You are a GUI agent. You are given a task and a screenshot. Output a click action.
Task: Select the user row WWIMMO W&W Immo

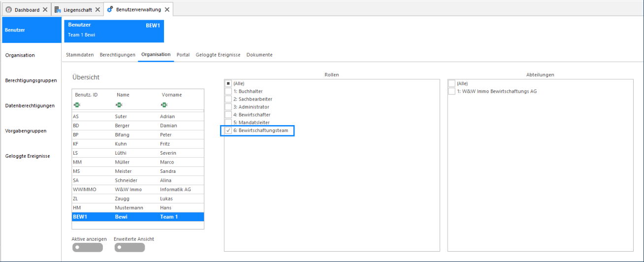[x=138, y=189]
